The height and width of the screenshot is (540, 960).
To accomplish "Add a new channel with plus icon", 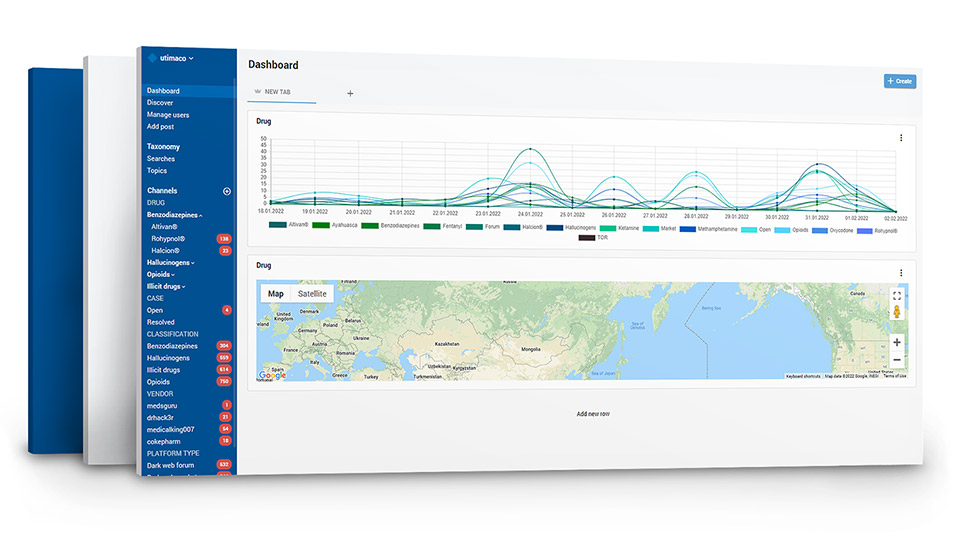I will pyautogui.click(x=227, y=191).
